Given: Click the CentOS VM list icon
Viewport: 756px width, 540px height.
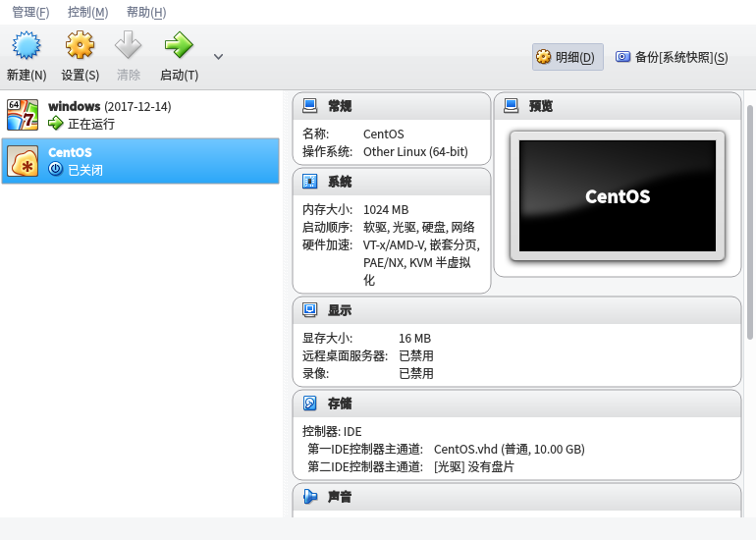Looking at the screenshot, I should point(23,161).
